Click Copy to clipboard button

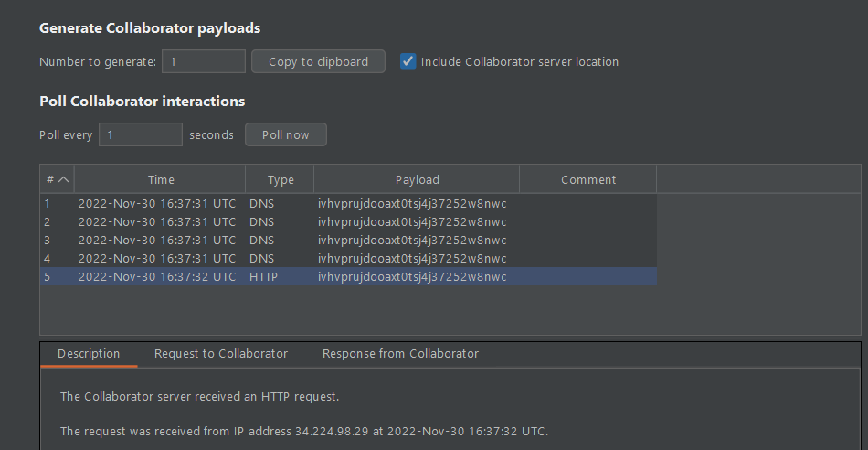click(x=318, y=62)
